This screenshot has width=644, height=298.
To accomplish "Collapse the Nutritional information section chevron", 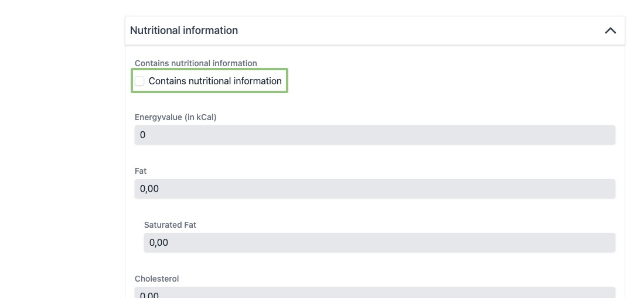I will coord(610,30).
